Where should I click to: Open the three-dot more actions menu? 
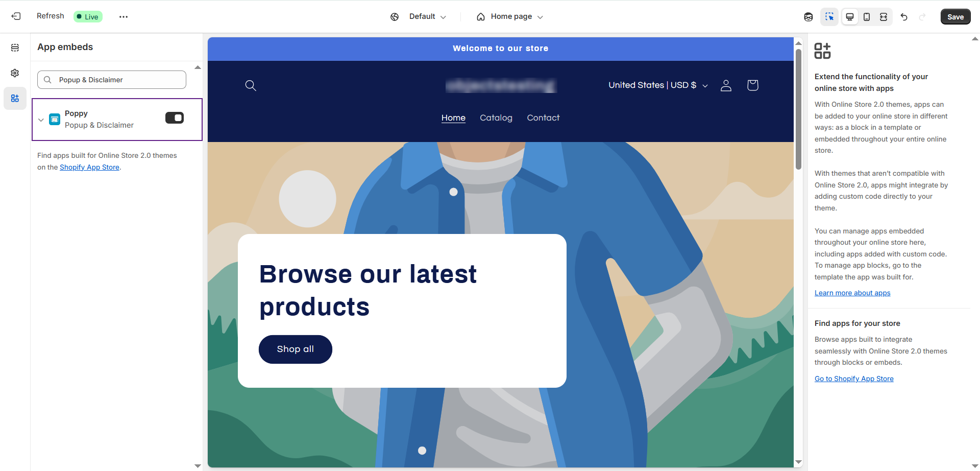click(x=124, y=17)
